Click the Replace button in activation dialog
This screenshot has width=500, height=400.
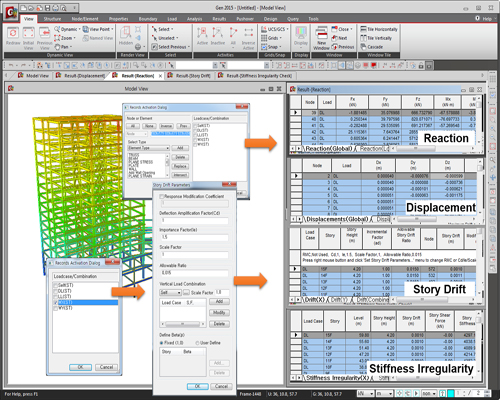pos(180,166)
